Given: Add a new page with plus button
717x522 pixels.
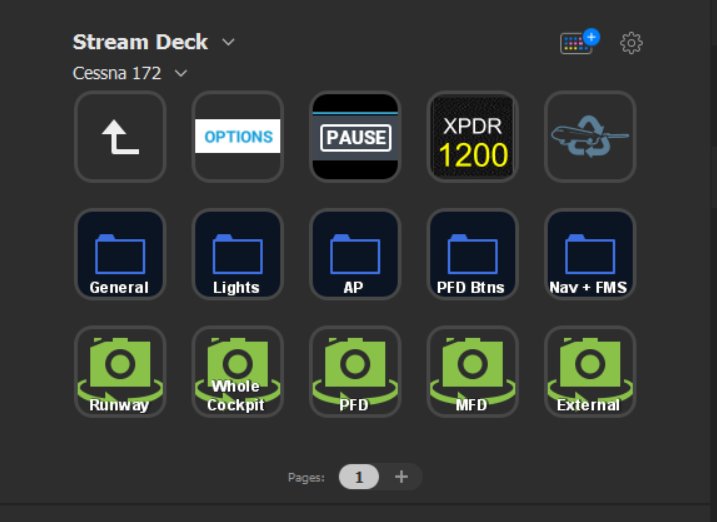Looking at the screenshot, I should point(401,477).
